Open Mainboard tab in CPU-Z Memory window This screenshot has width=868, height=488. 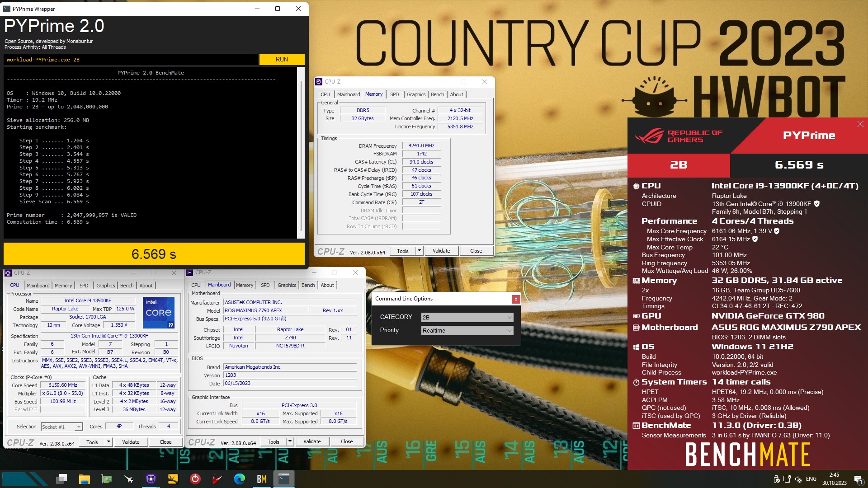coord(349,94)
